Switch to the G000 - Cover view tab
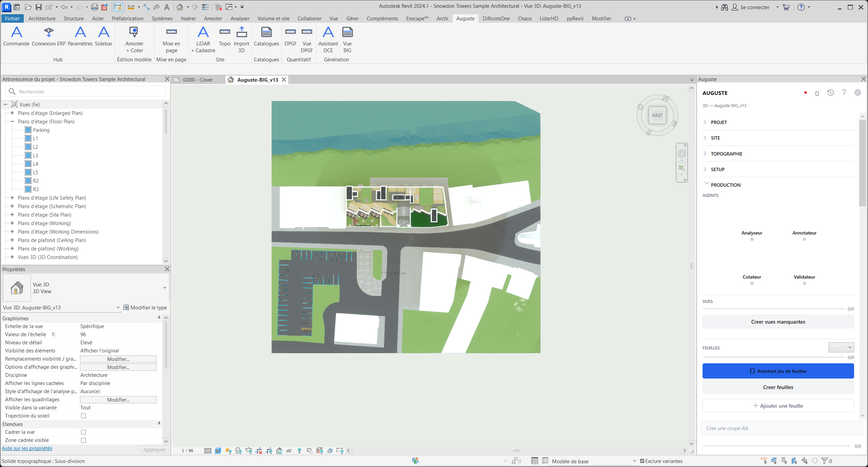The width and height of the screenshot is (868, 467). 198,80
